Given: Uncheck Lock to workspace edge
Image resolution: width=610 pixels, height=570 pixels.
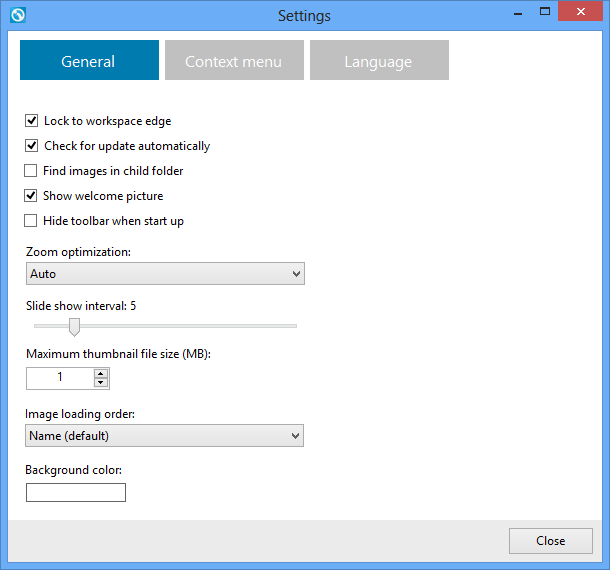Looking at the screenshot, I should tap(32, 121).
